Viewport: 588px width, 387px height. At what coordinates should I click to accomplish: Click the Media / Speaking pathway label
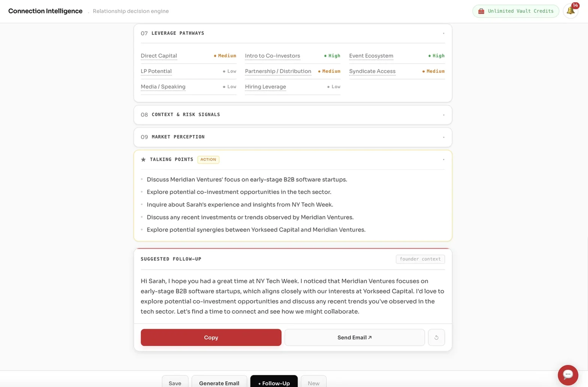click(163, 86)
